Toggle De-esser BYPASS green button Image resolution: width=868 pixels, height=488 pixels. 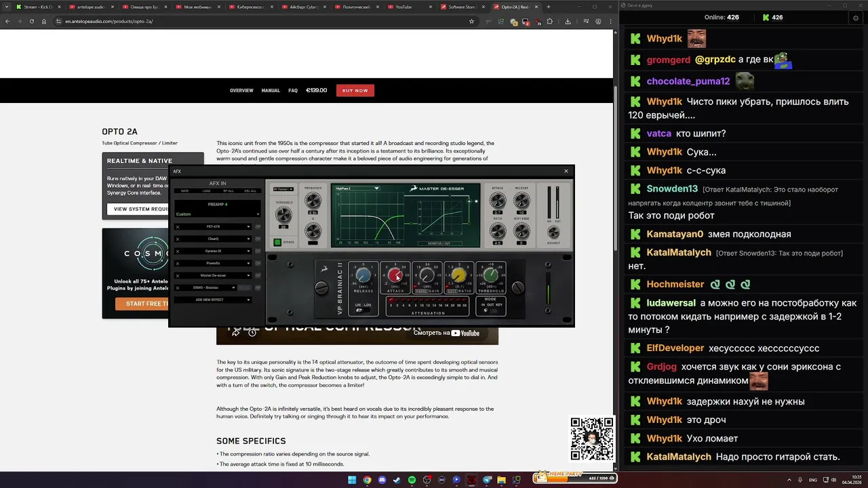pyautogui.click(x=277, y=242)
